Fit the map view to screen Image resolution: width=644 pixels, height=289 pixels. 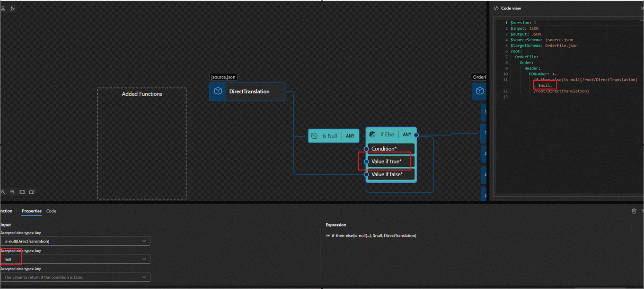(x=22, y=192)
